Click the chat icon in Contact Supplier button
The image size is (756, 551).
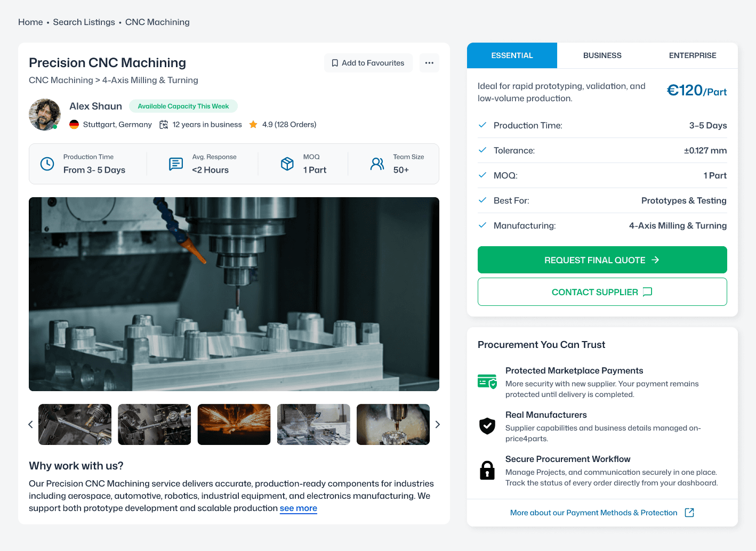(648, 292)
